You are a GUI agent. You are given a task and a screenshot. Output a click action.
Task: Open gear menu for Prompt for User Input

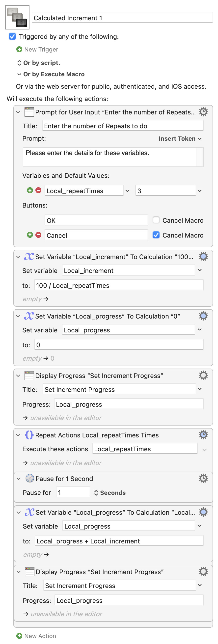coord(203,112)
